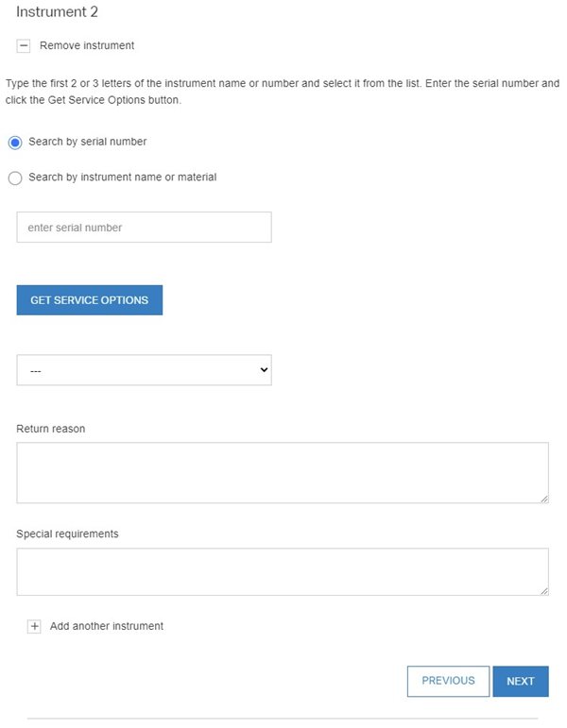Proceed with the NEXT button

(x=521, y=681)
